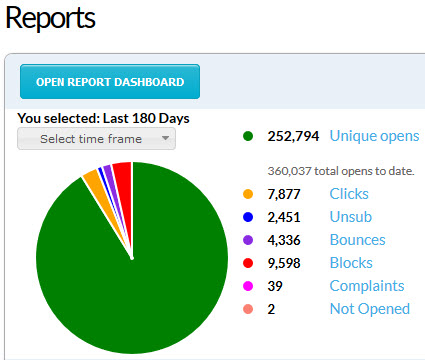The image size is (425, 360).
Task: Click the green Unique opens legend dot
Action: click(248, 136)
